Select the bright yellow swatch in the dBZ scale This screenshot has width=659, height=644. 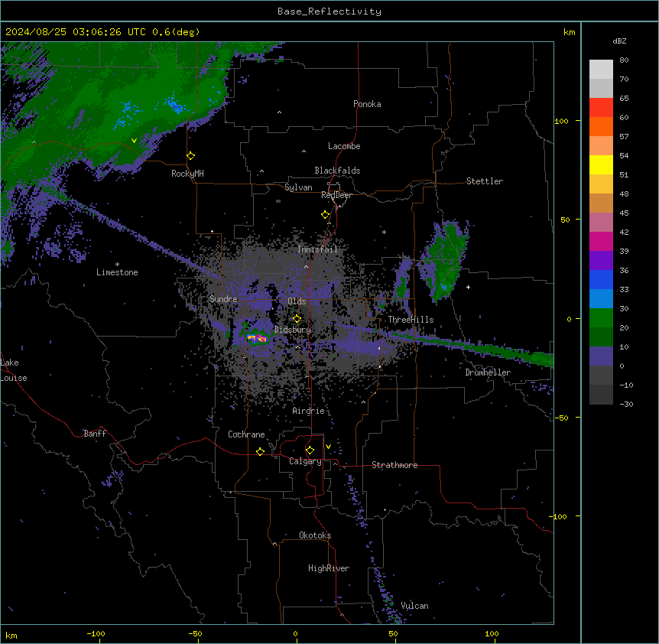coord(601,164)
